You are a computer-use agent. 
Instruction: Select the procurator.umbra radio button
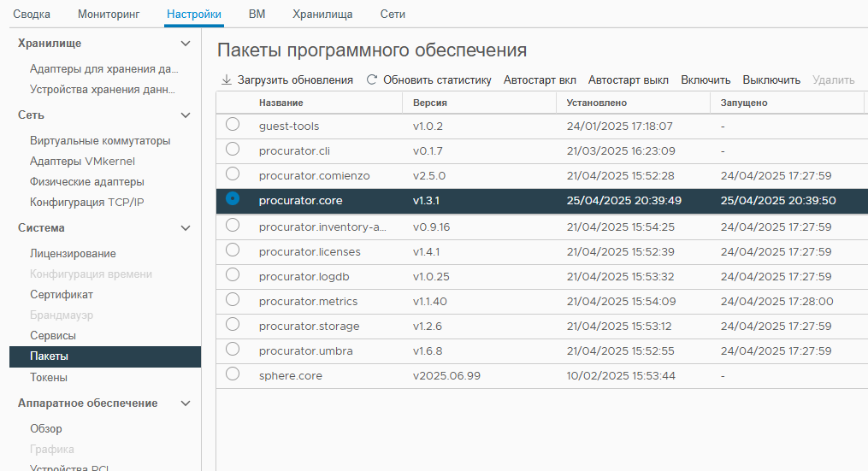click(233, 349)
